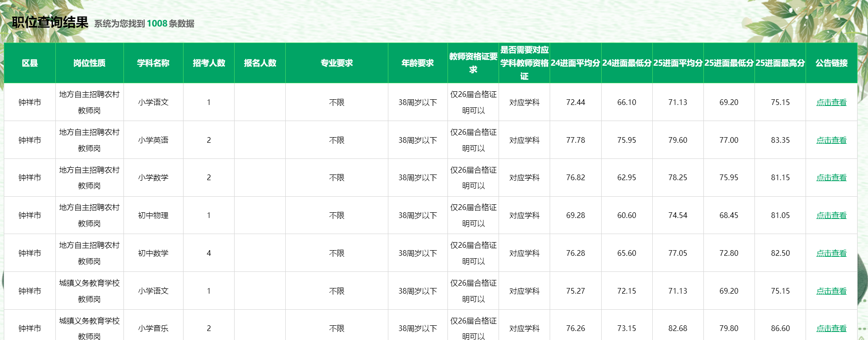The image size is (868, 340).
Task: Open 点击查看 link for 农村教师岗 小学语文 row
Action: click(831, 102)
